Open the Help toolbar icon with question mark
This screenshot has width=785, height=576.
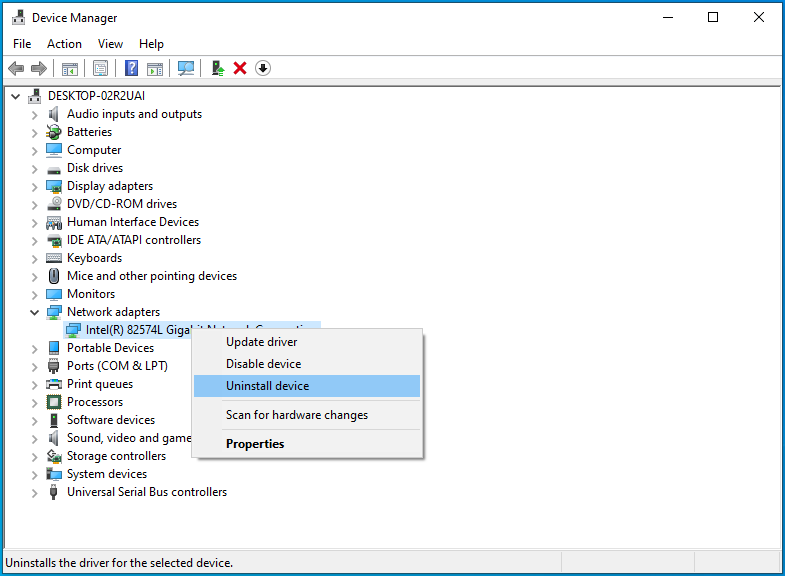(131, 68)
